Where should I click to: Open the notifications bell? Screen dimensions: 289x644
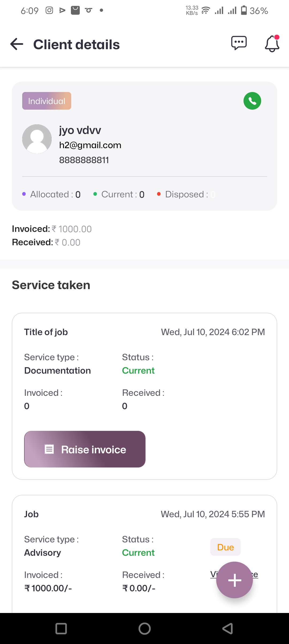point(272,44)
